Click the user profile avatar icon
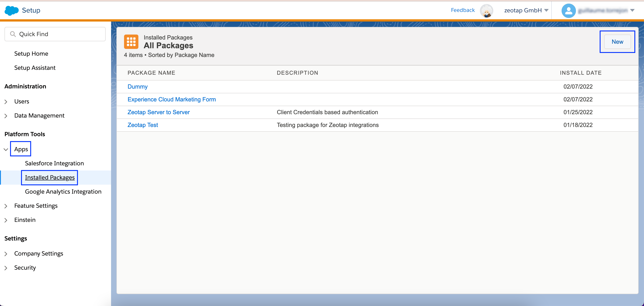Image resolution: width=644 pixels, height=306 pixels. (568, 11)
